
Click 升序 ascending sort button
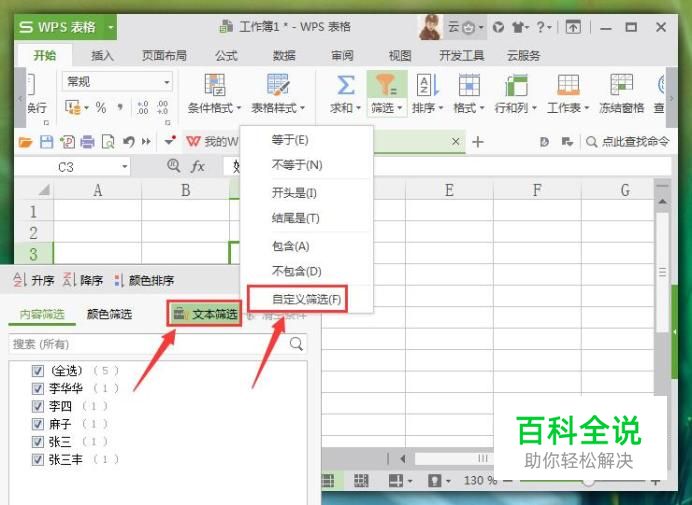[x=34, y=280]
